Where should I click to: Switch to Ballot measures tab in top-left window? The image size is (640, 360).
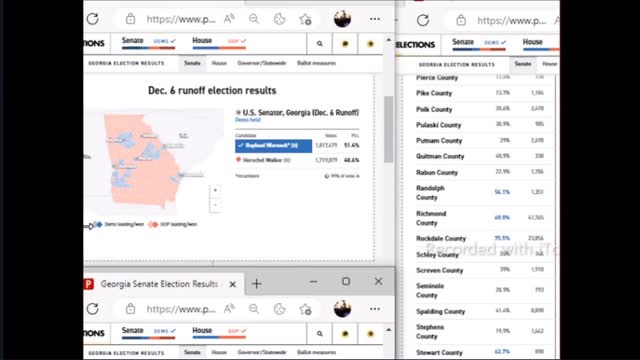point(316,63)
